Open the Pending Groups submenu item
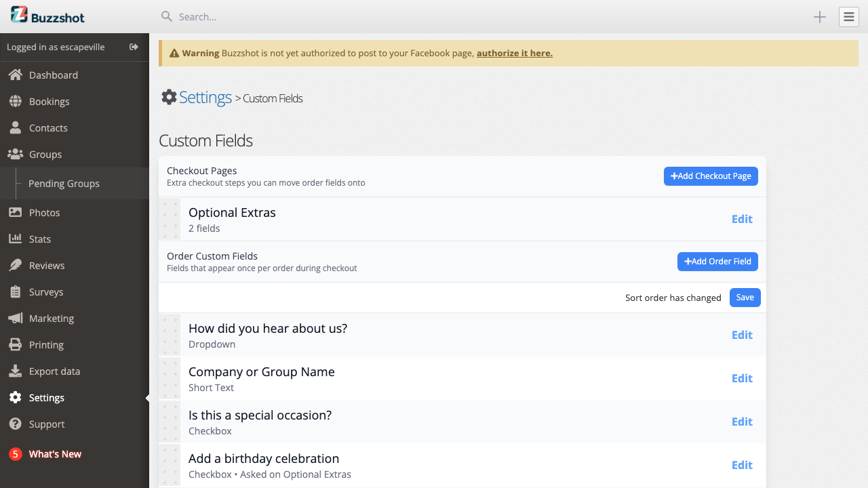The height and width of the screenshot is (488, 868). coord(64,183)
